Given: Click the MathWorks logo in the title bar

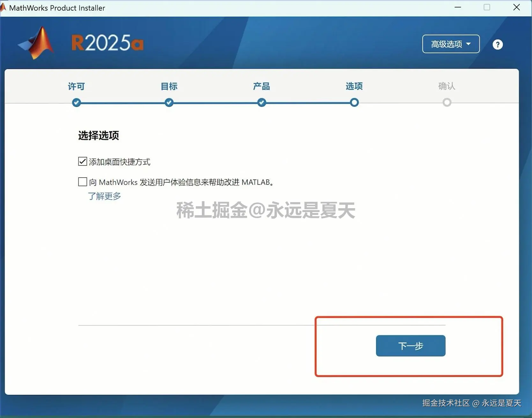Looking at the screenshot, I should [x=3, y=8].
